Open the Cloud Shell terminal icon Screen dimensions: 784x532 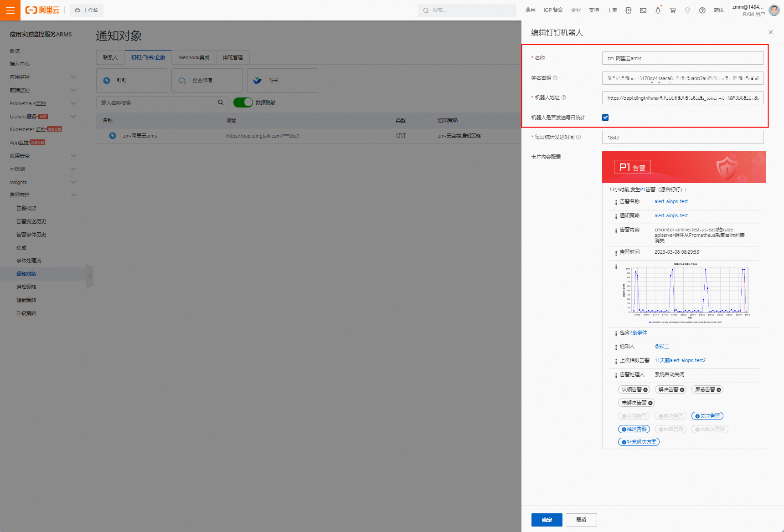click(643, 10)
